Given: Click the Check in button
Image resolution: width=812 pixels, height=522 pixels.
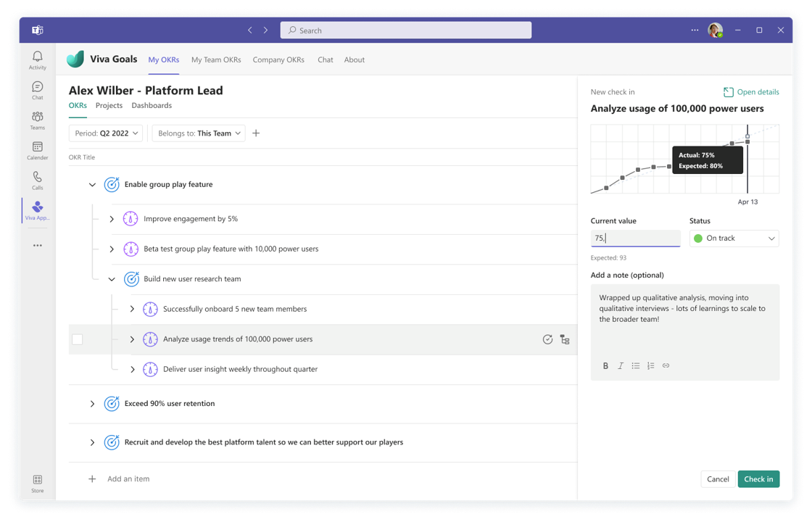Looking at the screenshot, I should point(758,479).
